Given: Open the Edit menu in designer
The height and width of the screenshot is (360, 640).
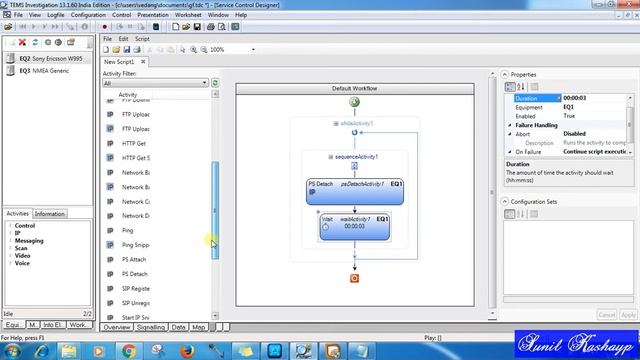Looking at the screenshot, I should tap(123, 39).
